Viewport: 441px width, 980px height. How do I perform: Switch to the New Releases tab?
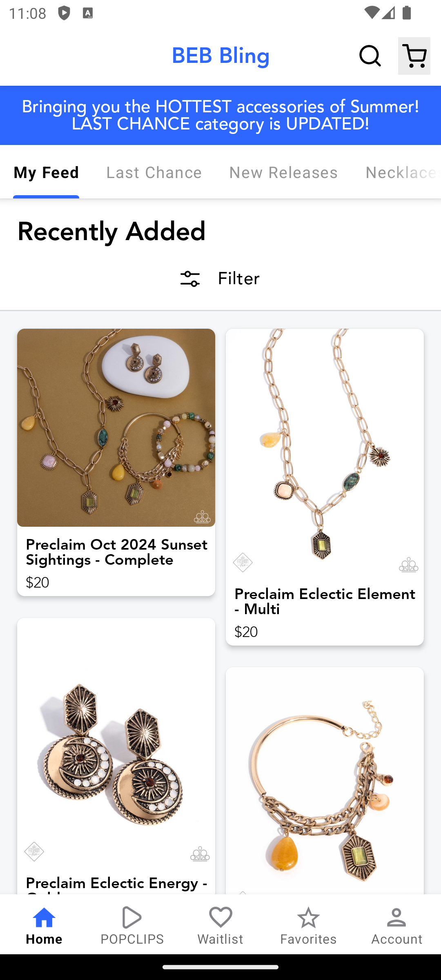click(283, 172)
